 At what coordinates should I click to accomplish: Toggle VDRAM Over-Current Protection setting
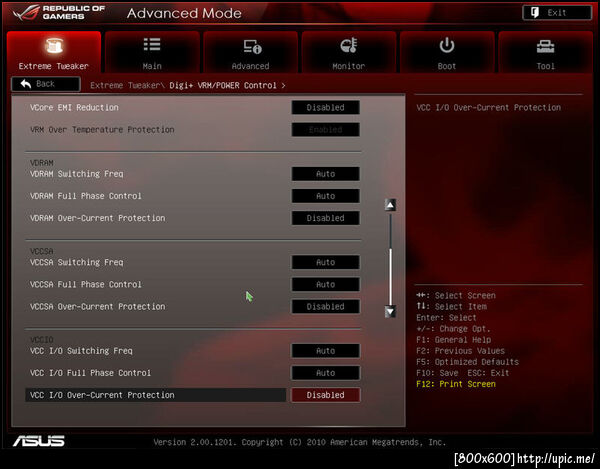(x=325, y=218)
